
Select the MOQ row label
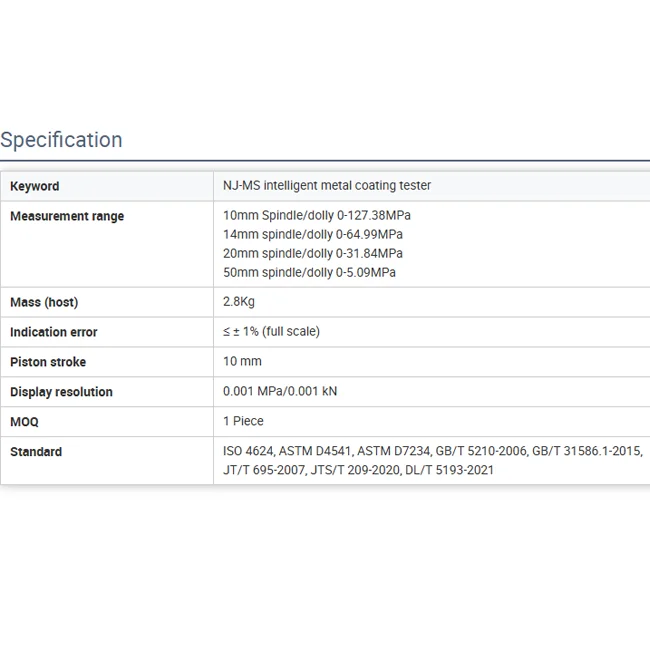click(x=25, y=422)
